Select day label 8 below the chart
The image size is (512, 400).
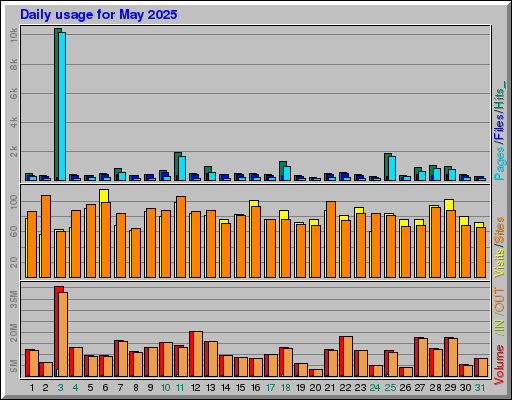coord(136,388)
